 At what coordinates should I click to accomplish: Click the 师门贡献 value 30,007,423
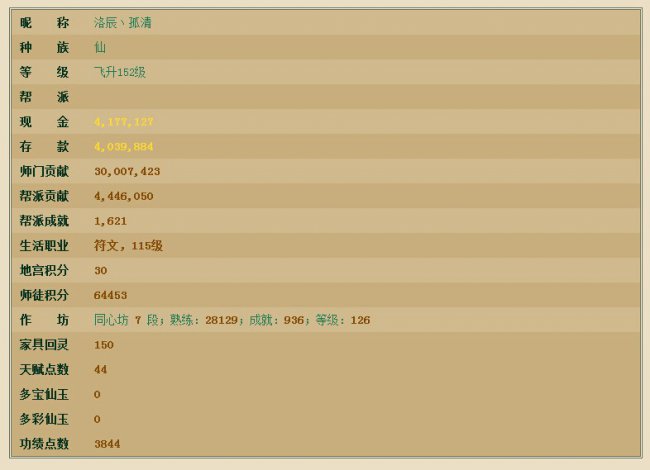click(x=126, y=172)
